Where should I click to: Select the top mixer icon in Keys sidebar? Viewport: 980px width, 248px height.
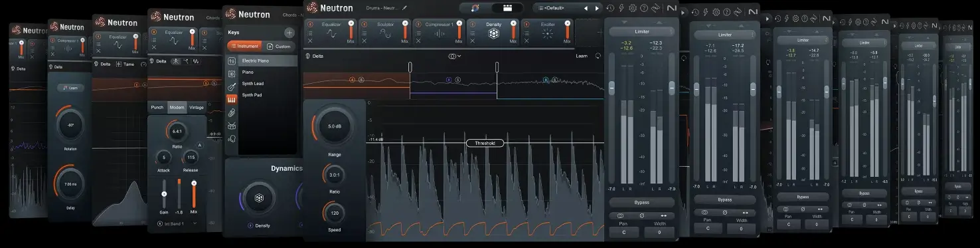(232, 61)
